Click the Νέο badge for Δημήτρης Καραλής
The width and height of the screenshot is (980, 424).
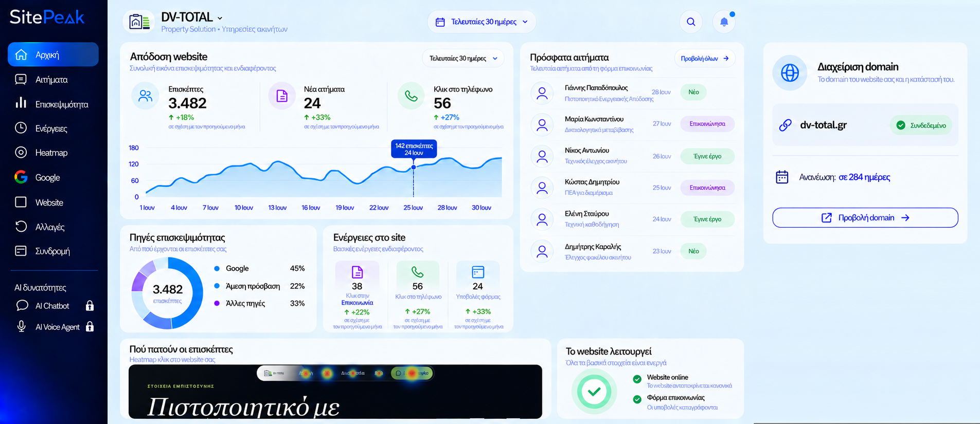click(693, 251)
